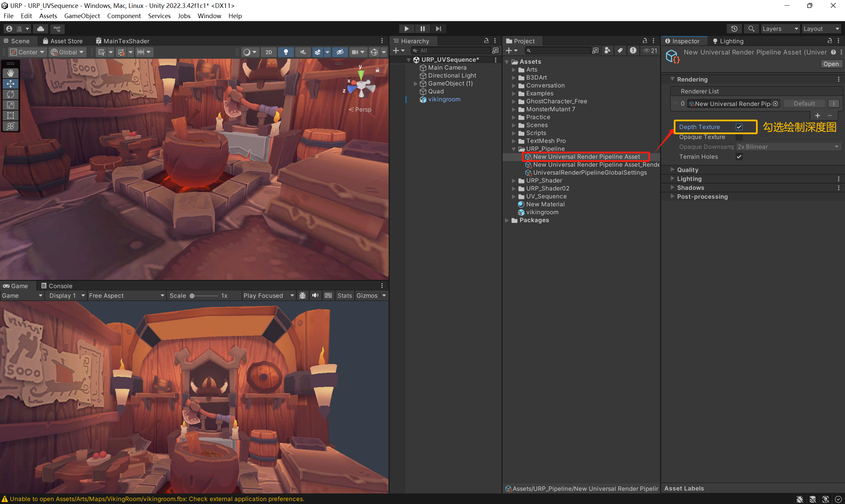Image resolution: width=845 pixels, height=504 pixels.
Task: Open the GameObject menu
Action: pyautogui.click(x=82, y=16)
